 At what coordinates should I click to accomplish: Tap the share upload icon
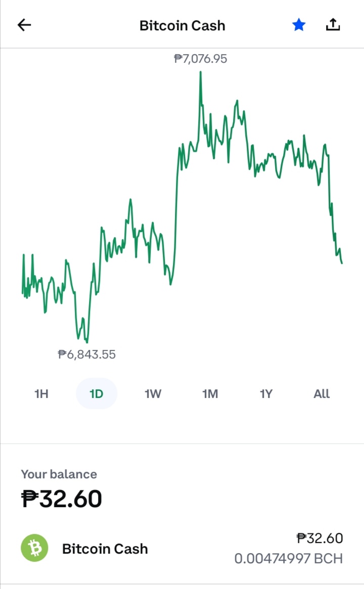[333, 25]
